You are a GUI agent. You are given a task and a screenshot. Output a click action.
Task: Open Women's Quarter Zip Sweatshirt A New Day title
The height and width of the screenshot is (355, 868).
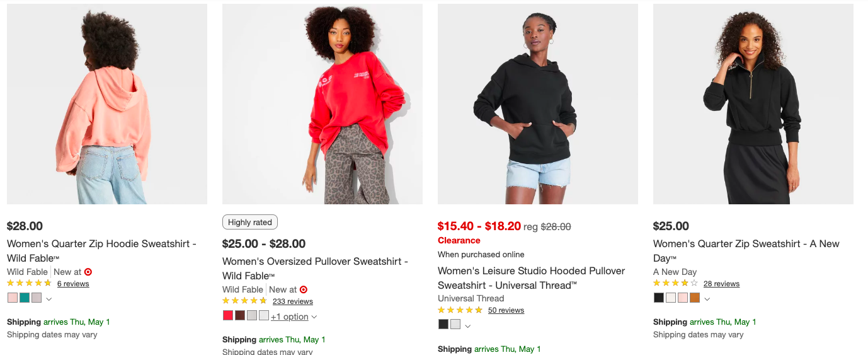746,251
